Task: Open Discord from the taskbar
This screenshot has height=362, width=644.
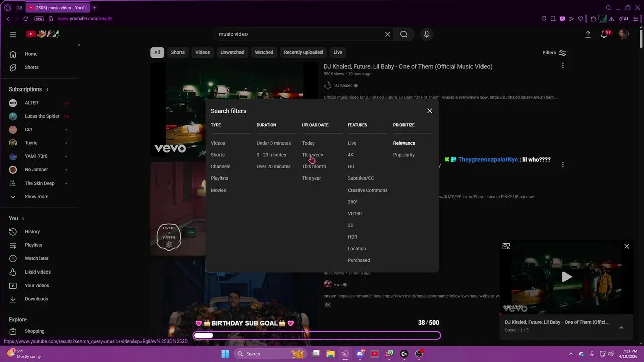Action: (360, 354)
